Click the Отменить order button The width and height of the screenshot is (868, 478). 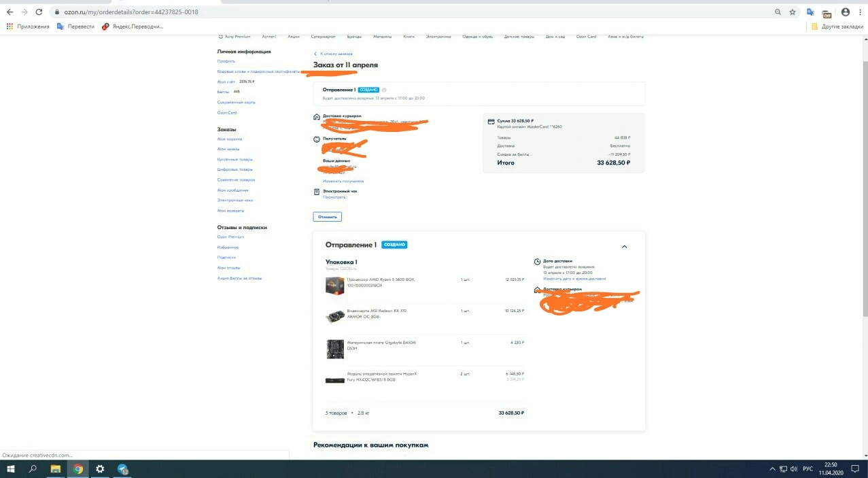[x=328, y=217]
